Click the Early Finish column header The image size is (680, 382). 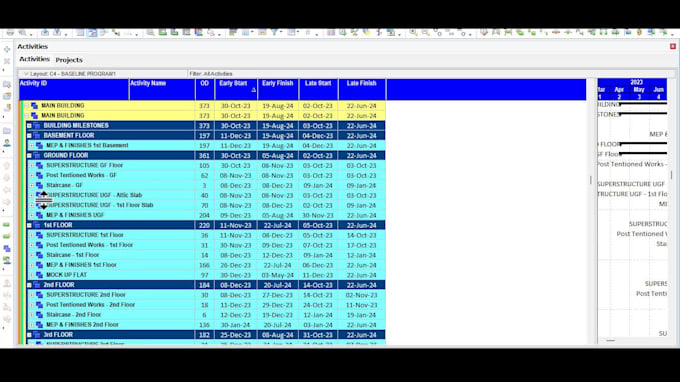278,89
